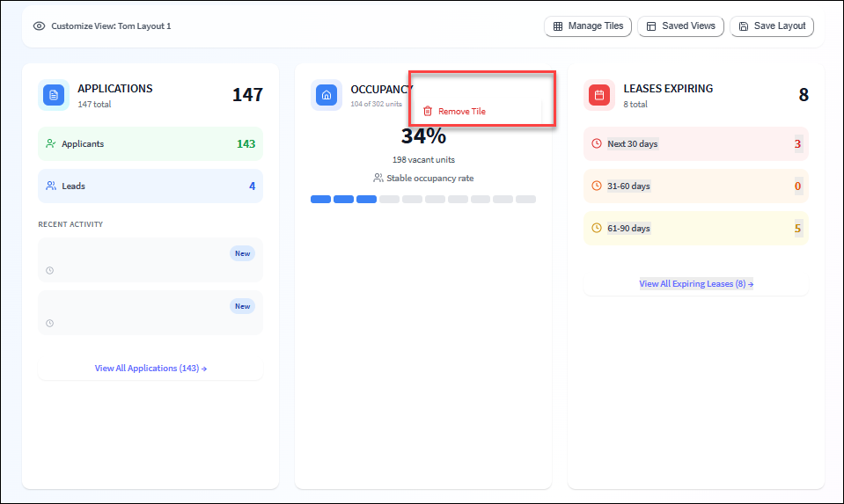
Task: Click Save Layout button
Action: pos(772,26)
